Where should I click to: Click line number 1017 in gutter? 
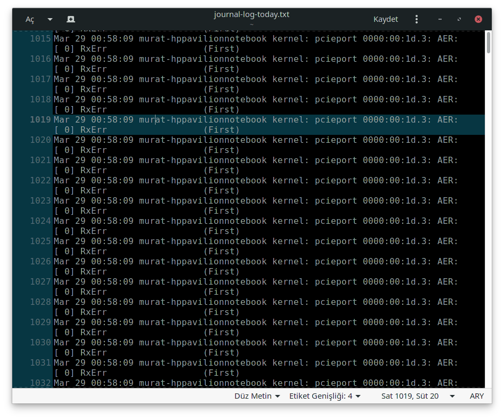click(40, 79)
